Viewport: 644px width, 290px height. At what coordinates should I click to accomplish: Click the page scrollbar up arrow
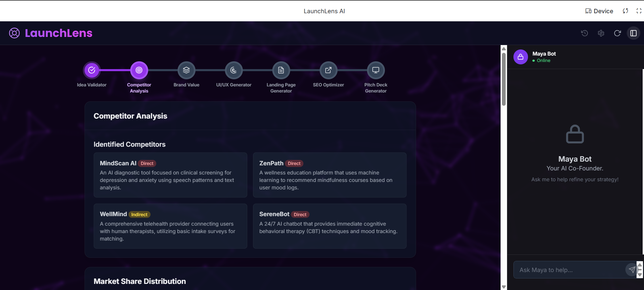tap(504, 48)
